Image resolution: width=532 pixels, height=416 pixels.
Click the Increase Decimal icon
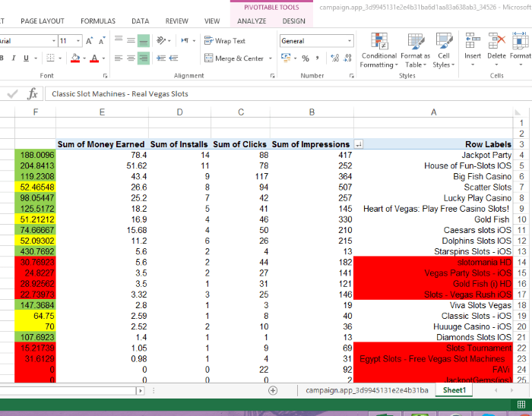335,58
